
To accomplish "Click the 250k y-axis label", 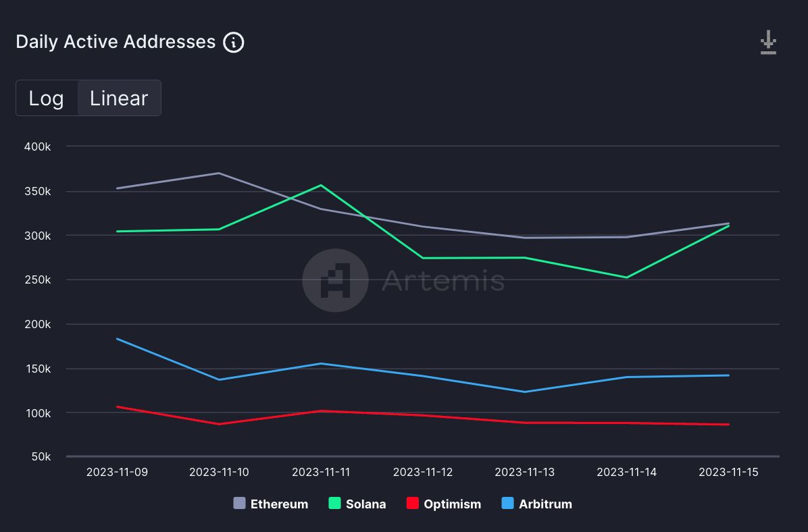I will click(38, 280).
